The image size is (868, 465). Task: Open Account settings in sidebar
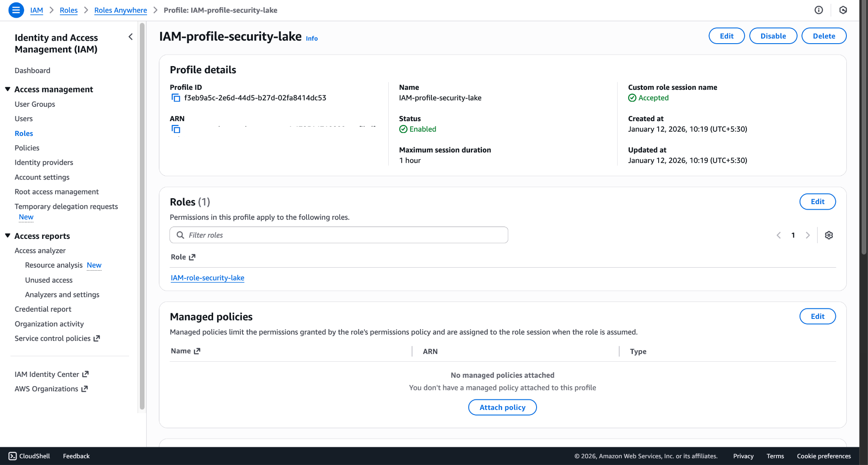(x=42, y=177)
